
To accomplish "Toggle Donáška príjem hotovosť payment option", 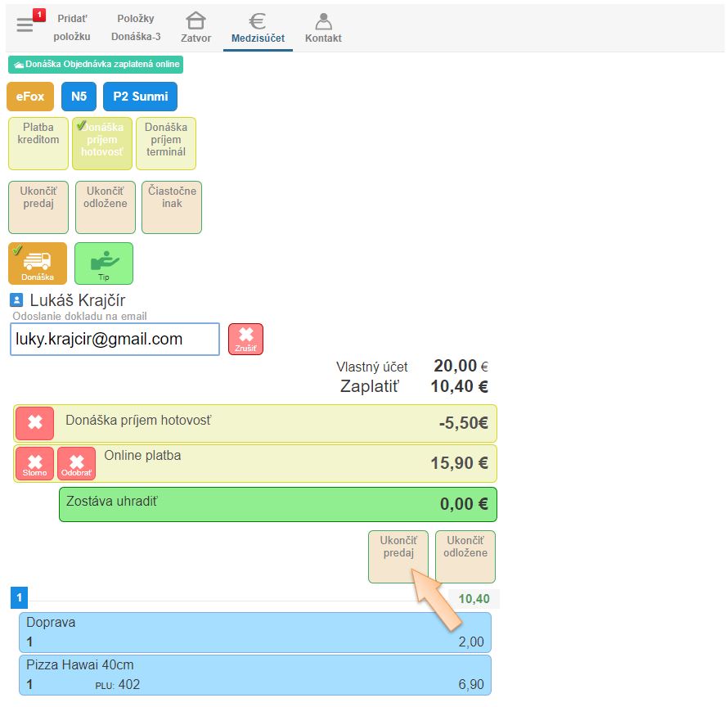I will tap(102, 143).
